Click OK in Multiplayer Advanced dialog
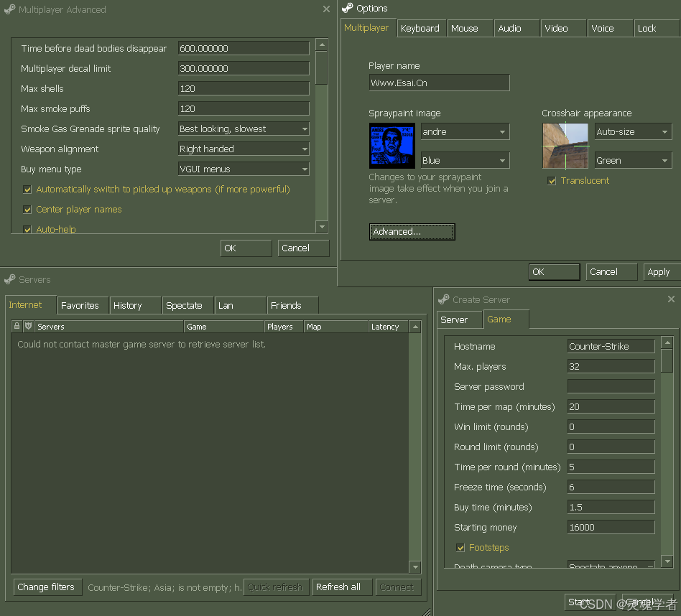681x616 pixels. point(246,248)
